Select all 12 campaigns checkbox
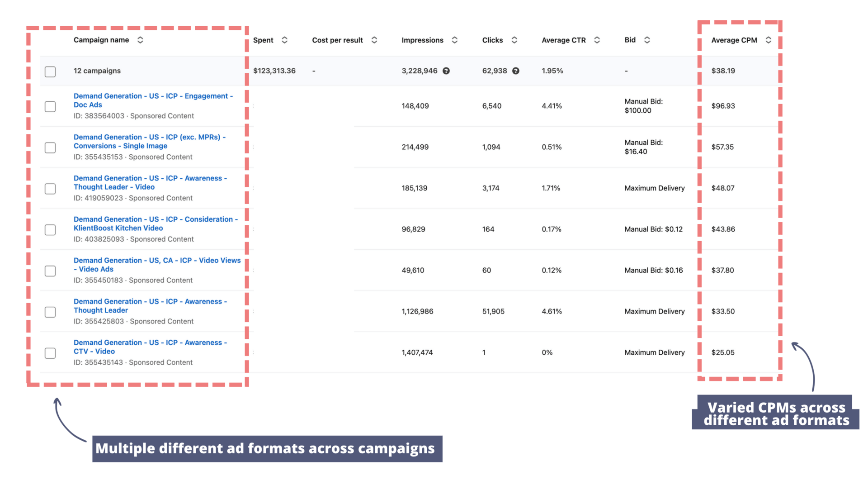This screenshot has width=868, height=485. 50,71
